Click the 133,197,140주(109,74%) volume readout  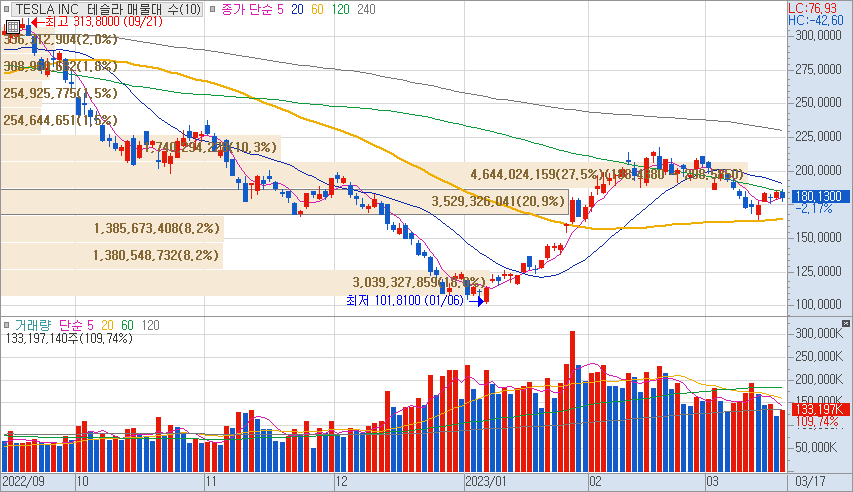click(x=69, y=339)
